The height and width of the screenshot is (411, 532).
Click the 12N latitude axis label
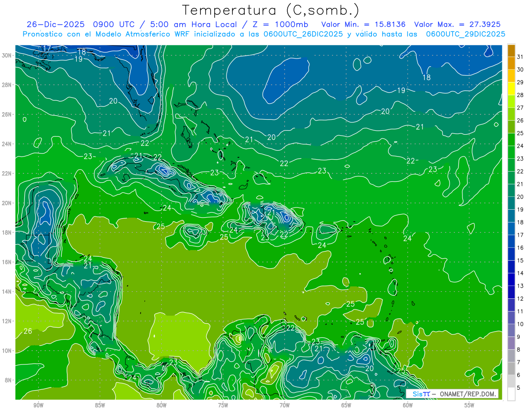click(x=8, y=321)
